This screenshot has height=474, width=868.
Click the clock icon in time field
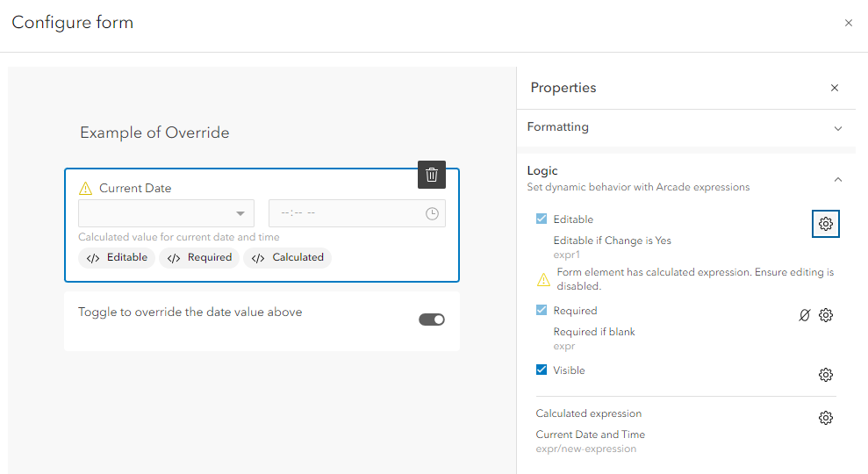[x=432, y=213]
